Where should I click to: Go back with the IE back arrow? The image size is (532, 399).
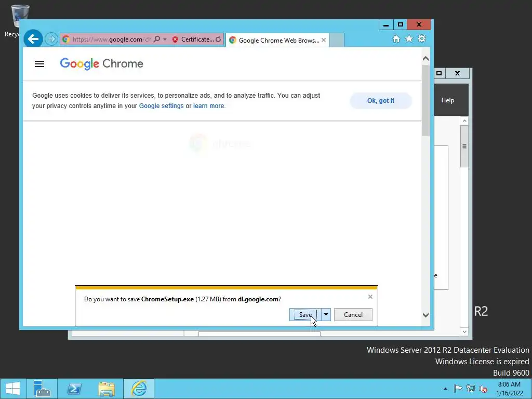[33, 39]
